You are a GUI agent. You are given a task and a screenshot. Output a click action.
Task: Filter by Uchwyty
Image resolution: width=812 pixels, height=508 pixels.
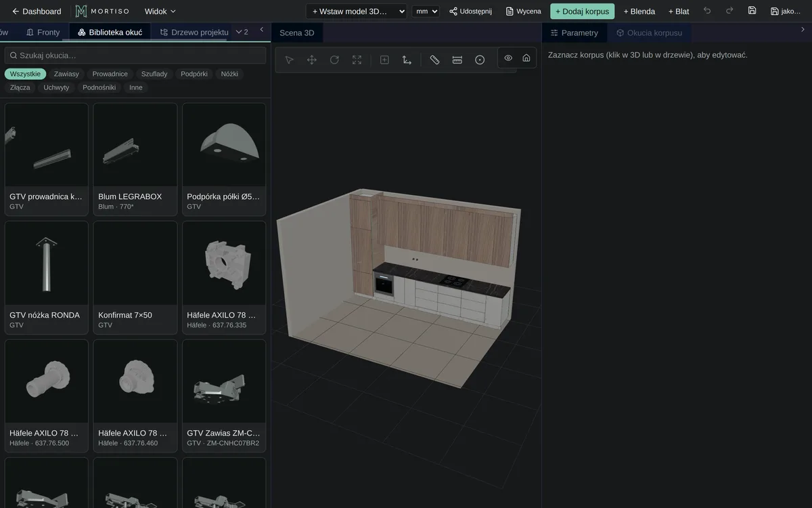[x=56, y=87]
